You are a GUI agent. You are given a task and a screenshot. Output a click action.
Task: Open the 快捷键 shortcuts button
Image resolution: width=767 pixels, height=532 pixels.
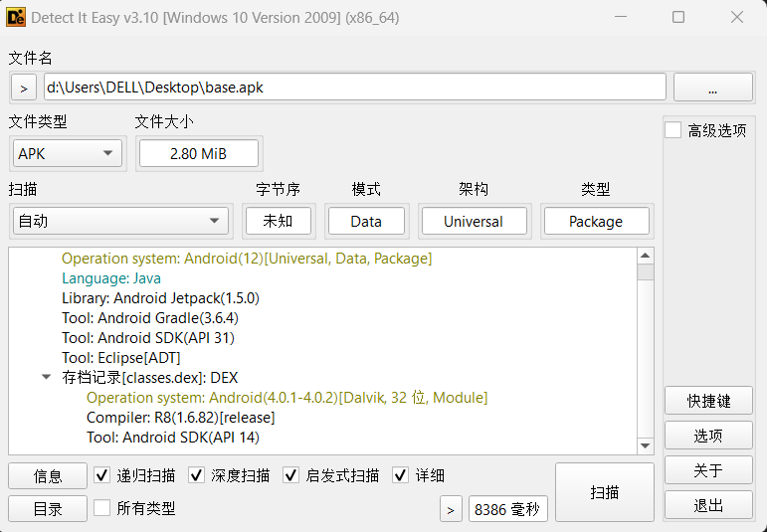(708, 401)
